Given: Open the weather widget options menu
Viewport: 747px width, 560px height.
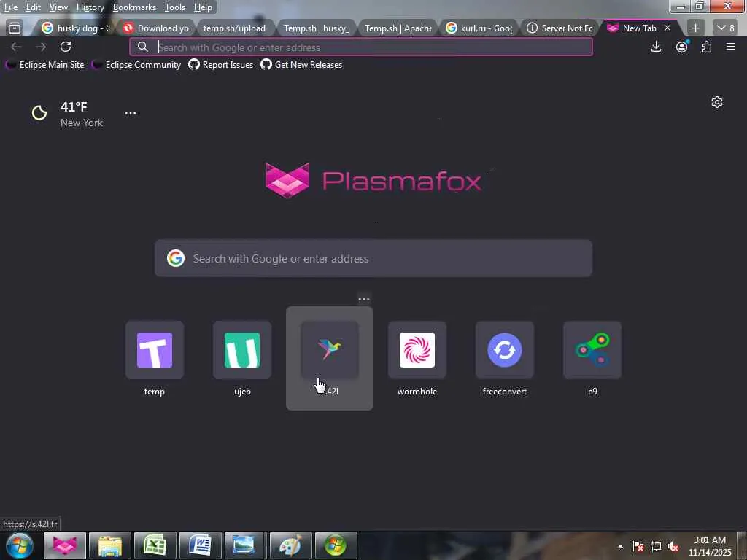Looking at the screenshot, I should click(x=131, y=113).
